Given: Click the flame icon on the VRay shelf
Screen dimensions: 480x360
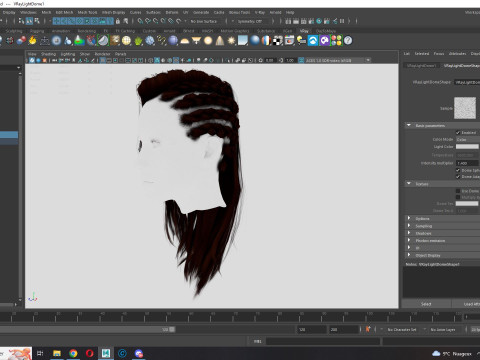Looking at the screenshot, I should (x=32, y=41).
